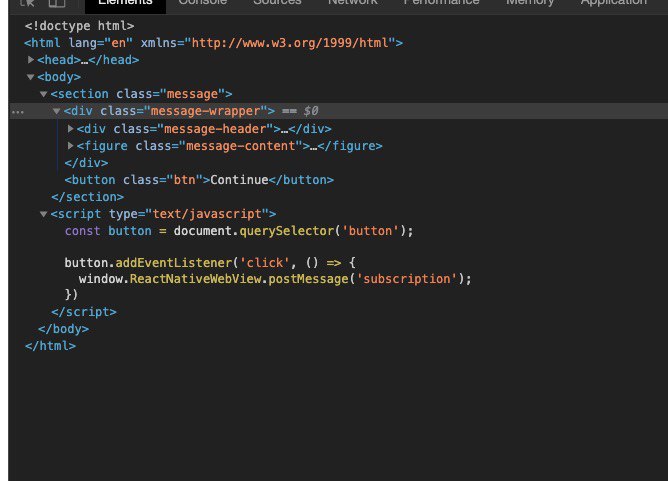Click the xmlns URL attribute value
This screenshot has height=481, width=668.
[290, 43]
